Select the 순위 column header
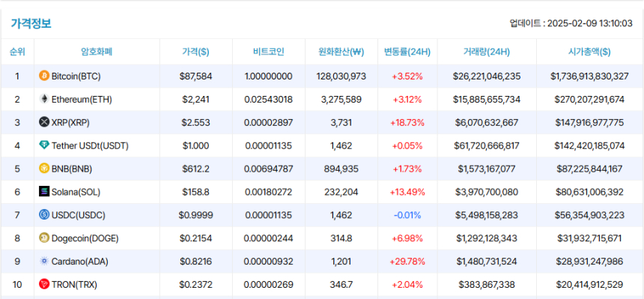The image size is (644, 299). pos(17,52)
